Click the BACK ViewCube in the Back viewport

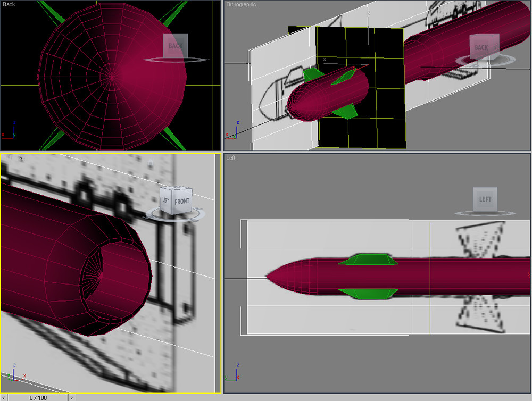pyautogui.click(x=176, y=46)
